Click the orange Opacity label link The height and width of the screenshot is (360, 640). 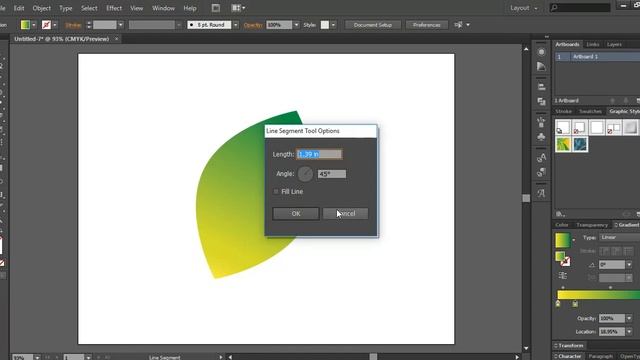pyautogui.click(x=253, y=25)
